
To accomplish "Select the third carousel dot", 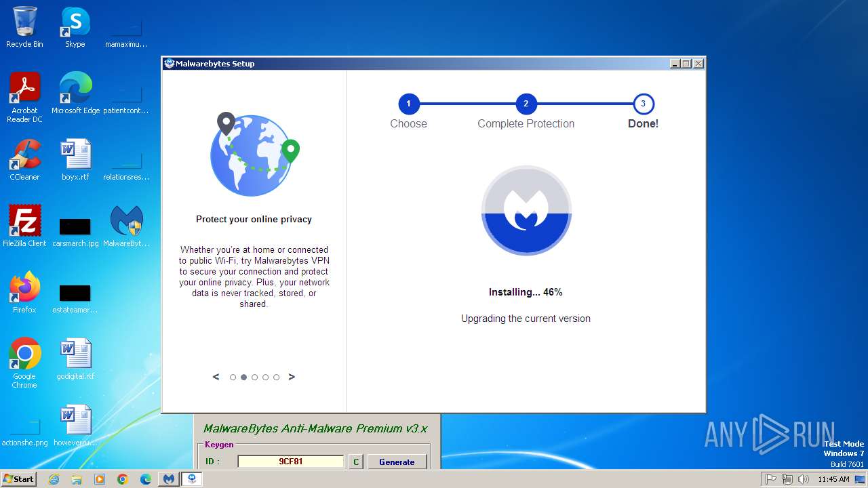I will click(254, 378).
